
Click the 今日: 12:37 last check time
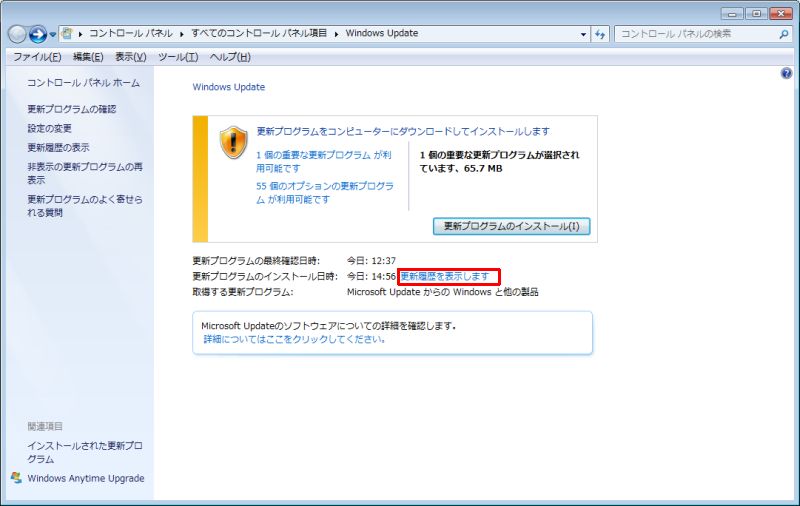coord(371,261)
